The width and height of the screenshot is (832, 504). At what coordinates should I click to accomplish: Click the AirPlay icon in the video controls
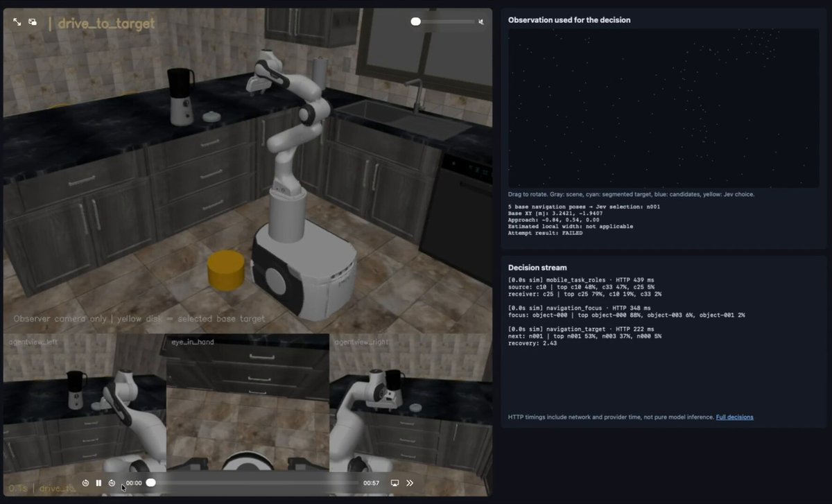click(x=395, y=483)
